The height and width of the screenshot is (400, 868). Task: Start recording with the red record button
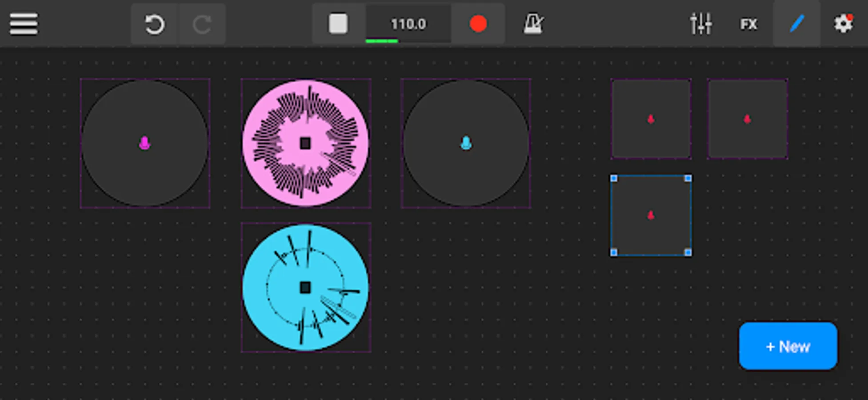pos(478,24)
